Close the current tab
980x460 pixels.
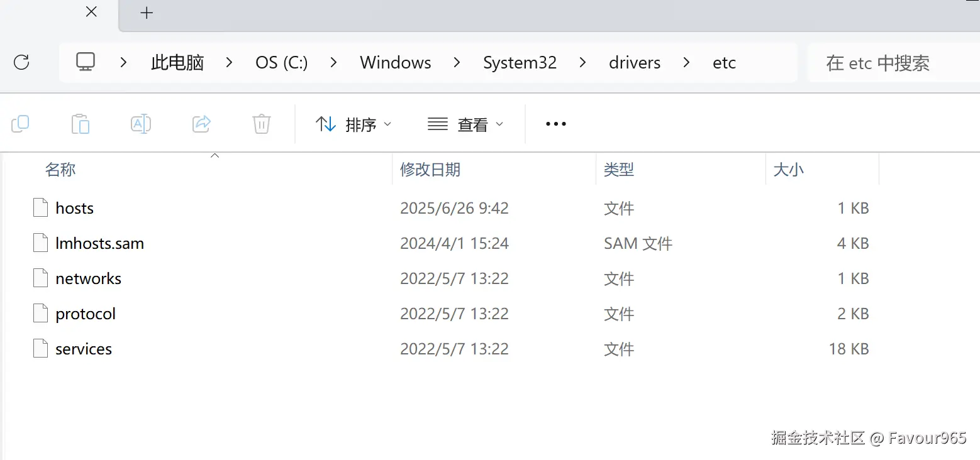91,12
